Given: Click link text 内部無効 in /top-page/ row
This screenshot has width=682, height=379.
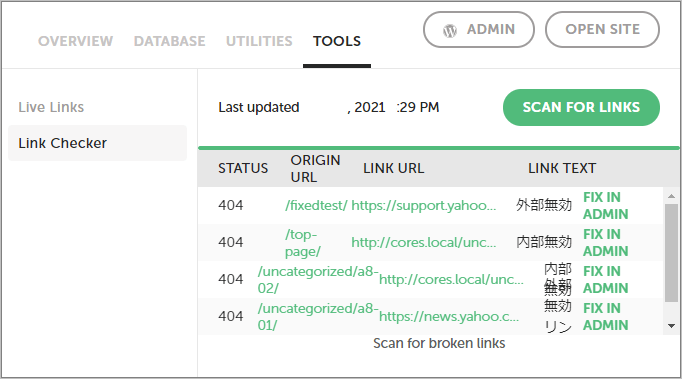Looking at the screenshot, I should 544,242.
